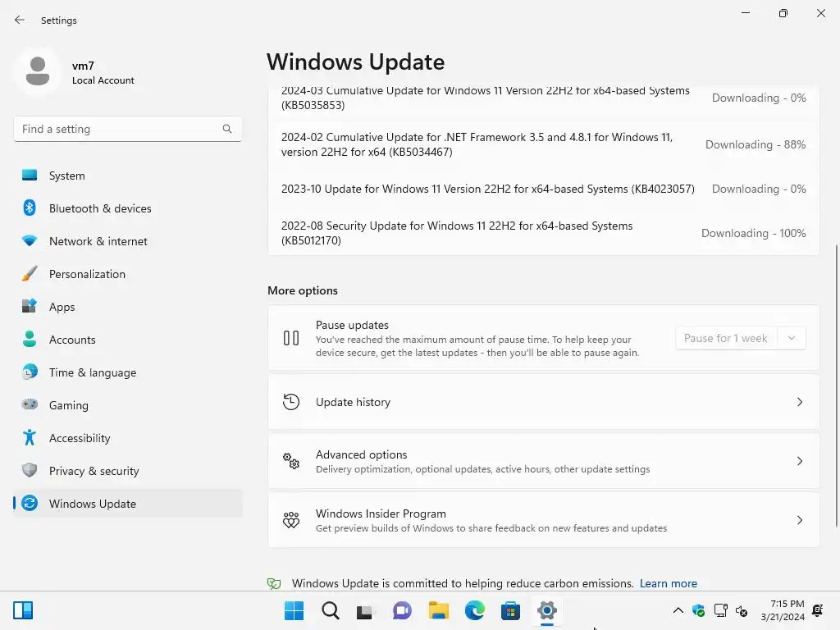Click the green leaf icon by the carbon emissions notice
Viewport: 840px width, 630px height.
click(274, 583)
